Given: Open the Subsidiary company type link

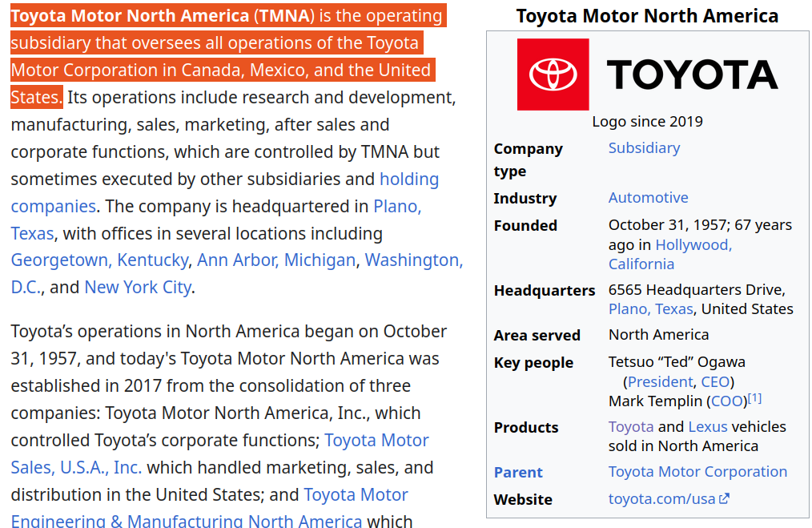Looking at the screenshot, I should pyautogui.click(x=644, y=148).
